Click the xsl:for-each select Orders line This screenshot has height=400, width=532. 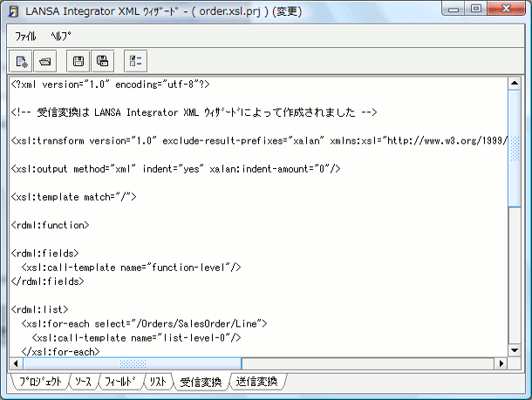point(144,323)
